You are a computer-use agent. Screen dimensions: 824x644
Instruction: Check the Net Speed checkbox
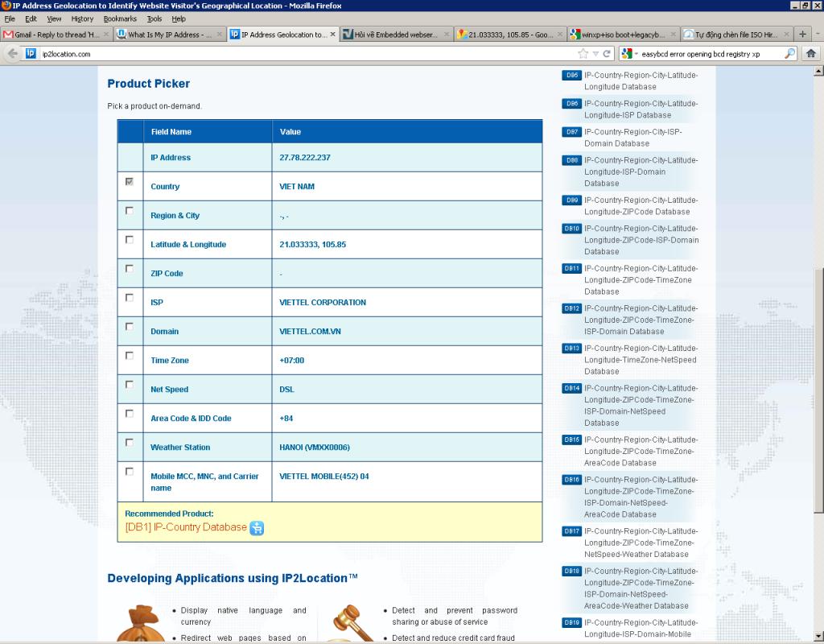pyautogui.click(x=130, y=384)
